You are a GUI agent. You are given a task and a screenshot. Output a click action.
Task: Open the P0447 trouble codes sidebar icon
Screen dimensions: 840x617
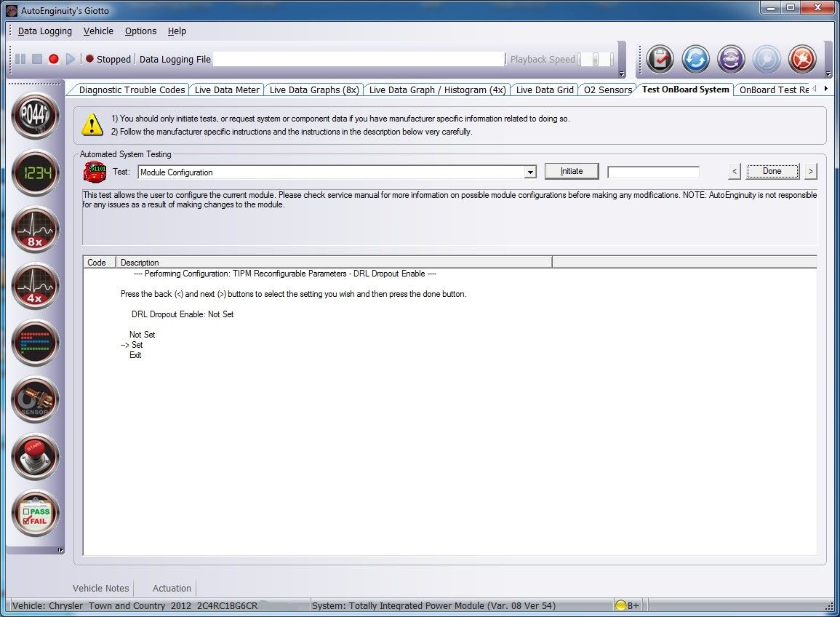(36, 115)
